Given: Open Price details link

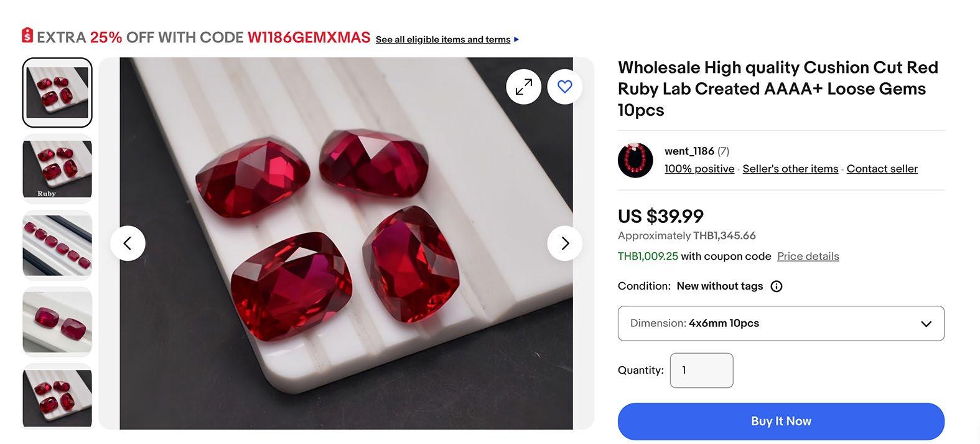Looking at the screenshot, I should coord(808,256).
